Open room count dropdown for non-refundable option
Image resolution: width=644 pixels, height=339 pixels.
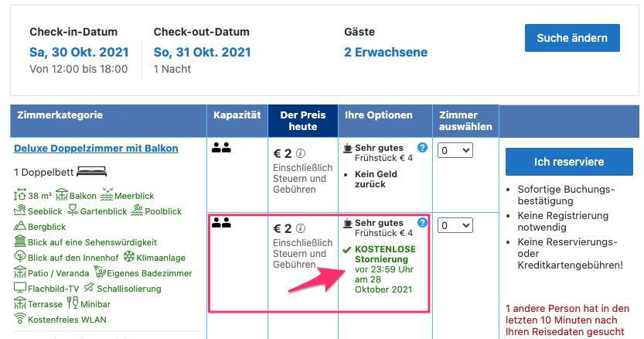click(455, 151)
